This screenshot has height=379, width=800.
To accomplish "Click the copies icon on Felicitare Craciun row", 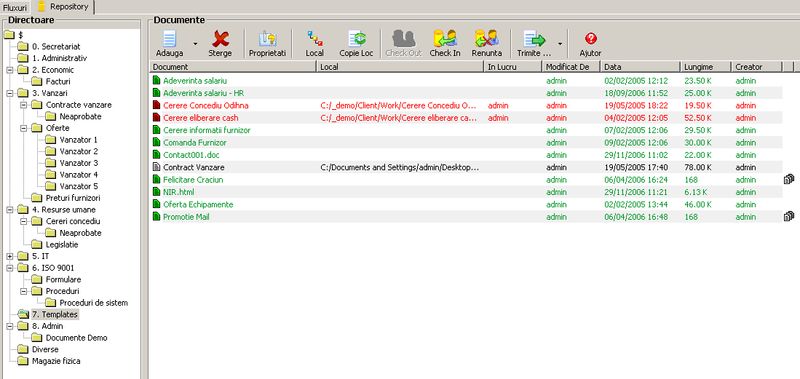I will tap(789, 179).
